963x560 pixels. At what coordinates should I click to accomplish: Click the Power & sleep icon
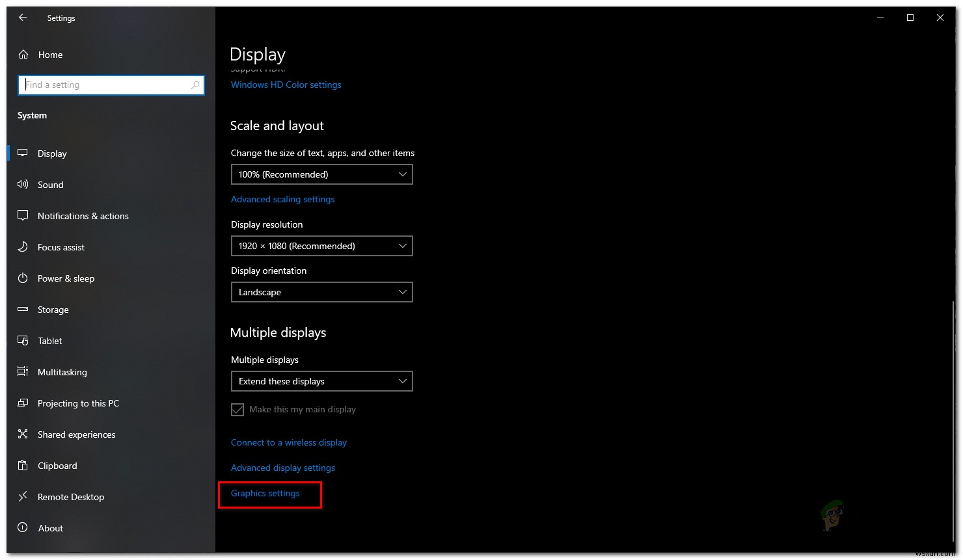point(23,278)
